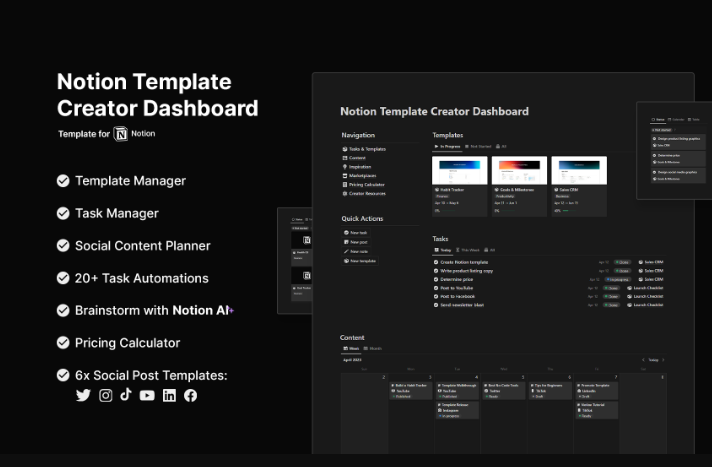Click the checkmark icon beside Template Manager

(63, 181)
